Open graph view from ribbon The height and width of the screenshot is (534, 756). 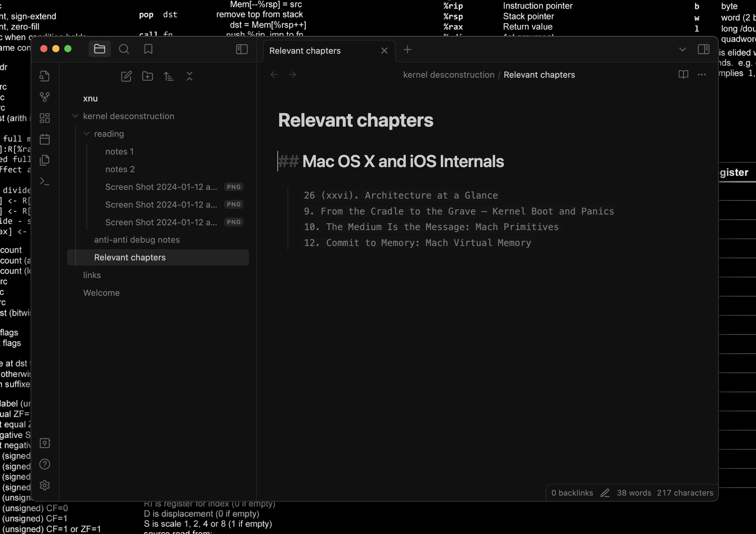click(44, 97)
